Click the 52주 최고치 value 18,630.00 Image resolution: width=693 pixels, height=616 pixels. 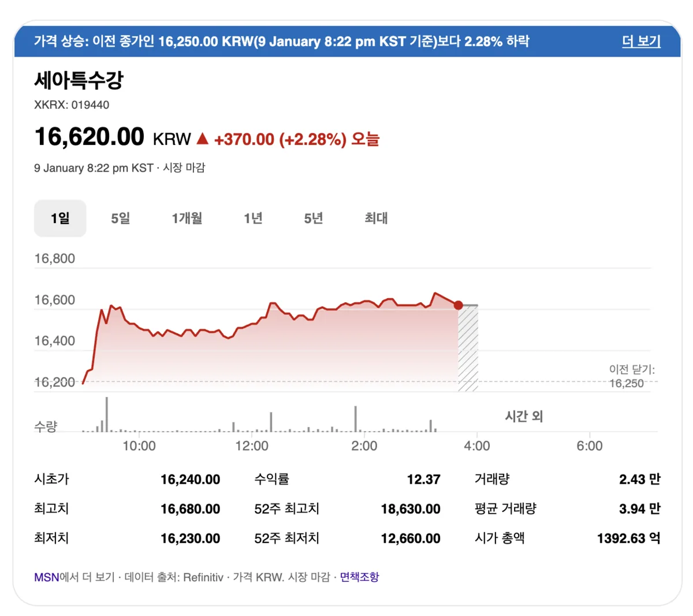410,509
